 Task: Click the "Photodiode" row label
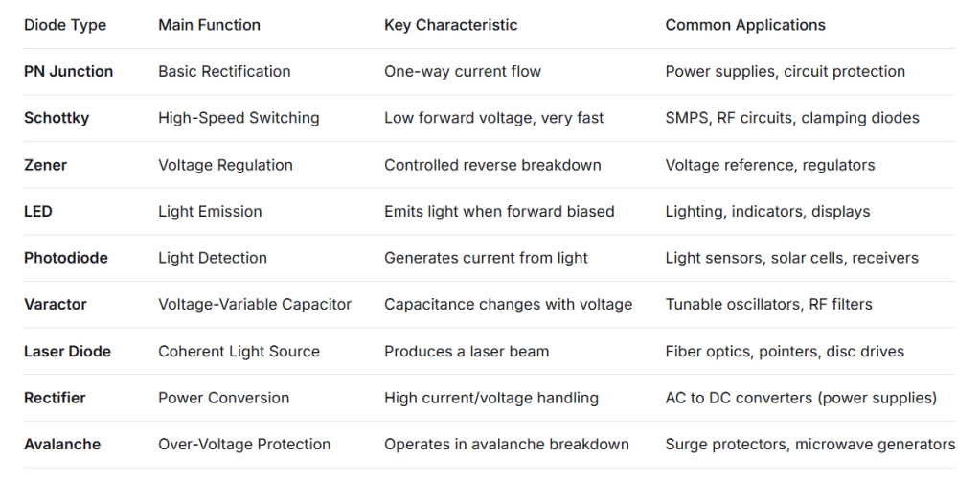point(65,258)
